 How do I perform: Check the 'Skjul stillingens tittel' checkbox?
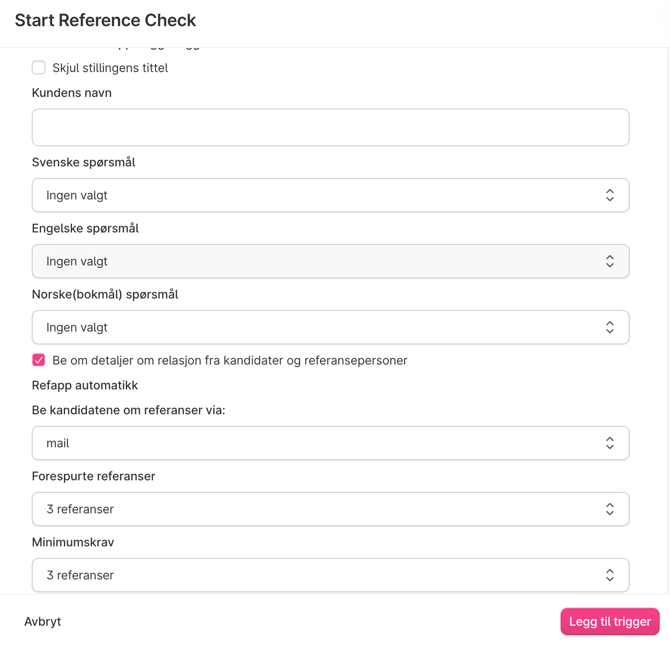point(39,68)
